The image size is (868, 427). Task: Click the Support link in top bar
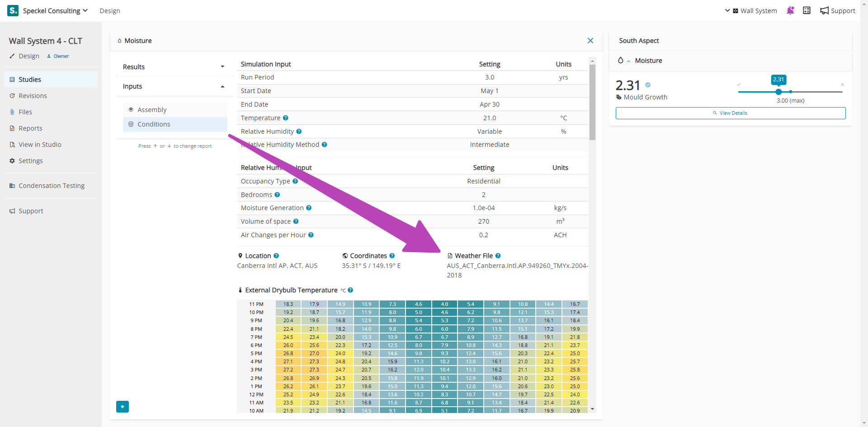[838, 10]
